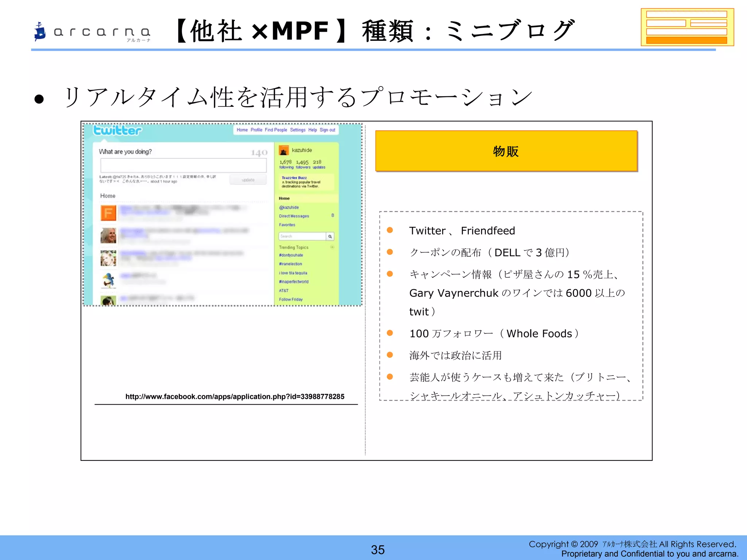Open the #iranelection trending topic
Screen dimensions: 747x560
coord(291,264)
